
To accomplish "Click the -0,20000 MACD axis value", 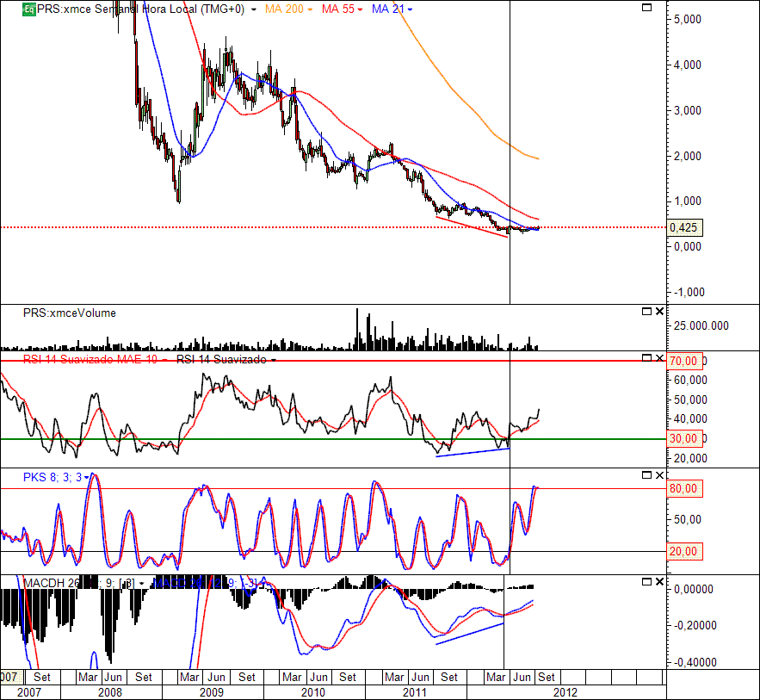I will [x=695, y=626].
